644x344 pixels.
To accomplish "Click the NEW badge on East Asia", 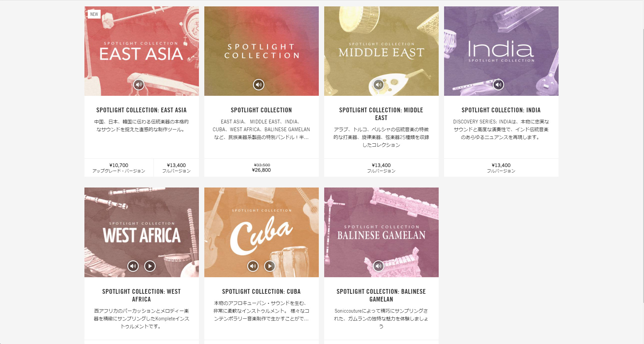I will [x=94, y=14].
